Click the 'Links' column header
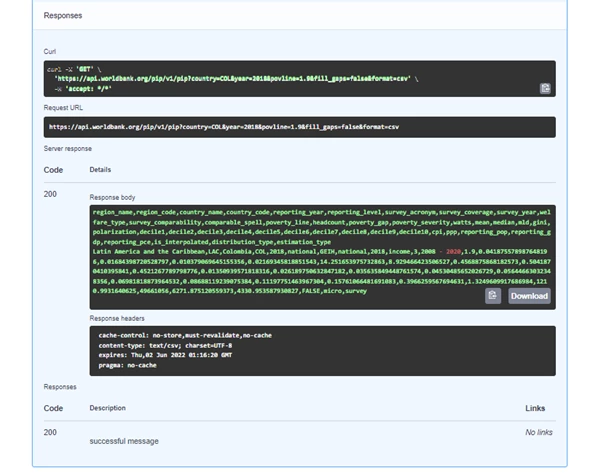Image resolution: width=601 pixels, height=473 pixels. tap(535, 408)
